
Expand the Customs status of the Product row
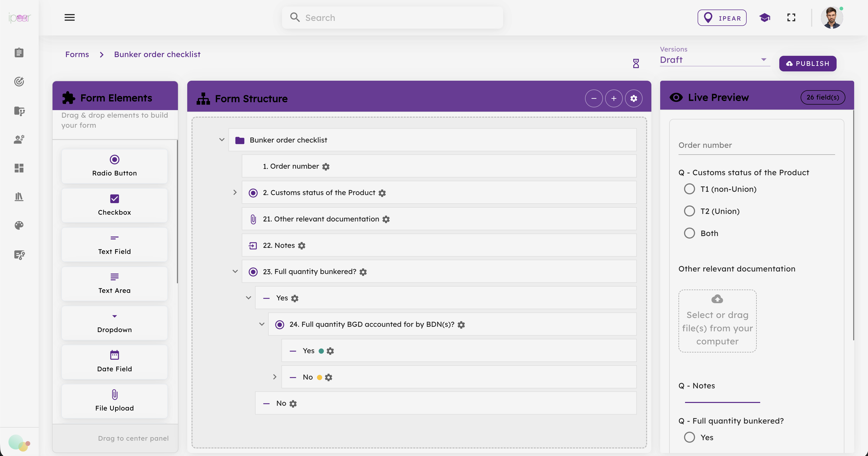(235, 193)
